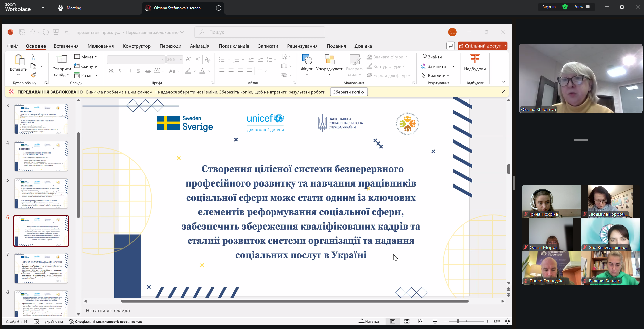Screen dimensions: 644x329
Task: Click the Find (Знайти) search icon
Action: coord(424,57)
